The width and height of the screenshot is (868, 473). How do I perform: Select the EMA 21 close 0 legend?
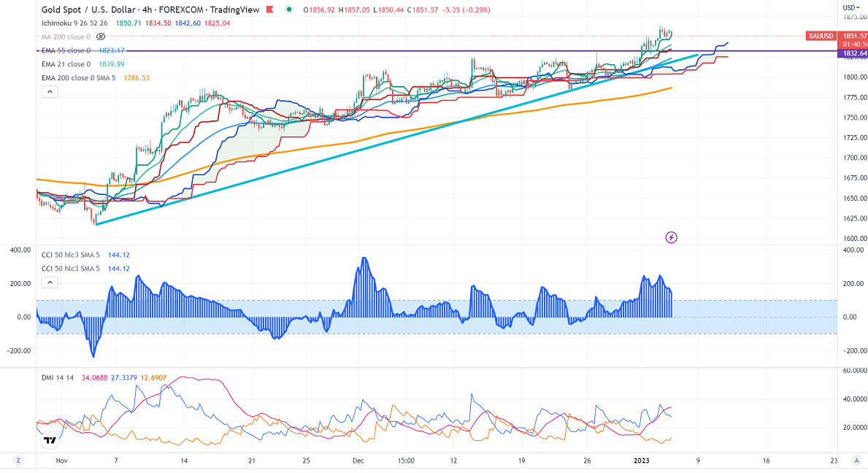[66, 64]
